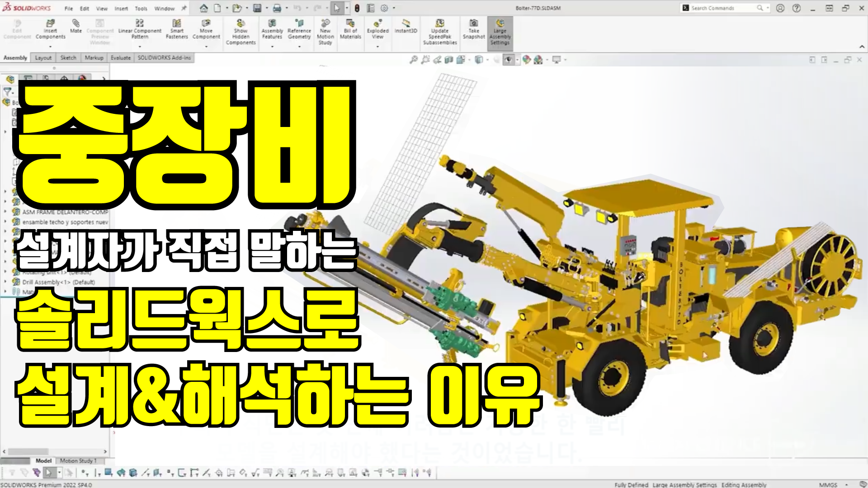Rebuild the model with the traffic light icon
The width and height of the screenshot is (868, 488).
[357, 8]
